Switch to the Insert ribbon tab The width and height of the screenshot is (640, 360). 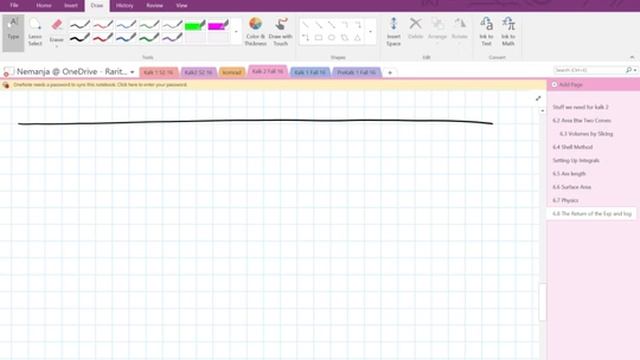pyautogui.click(x=71, y=5)
